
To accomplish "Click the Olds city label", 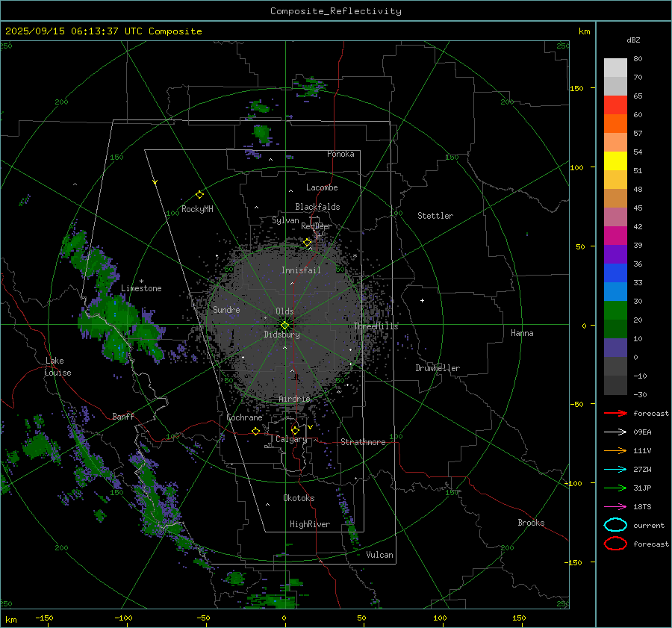I will tap(284, 311).
